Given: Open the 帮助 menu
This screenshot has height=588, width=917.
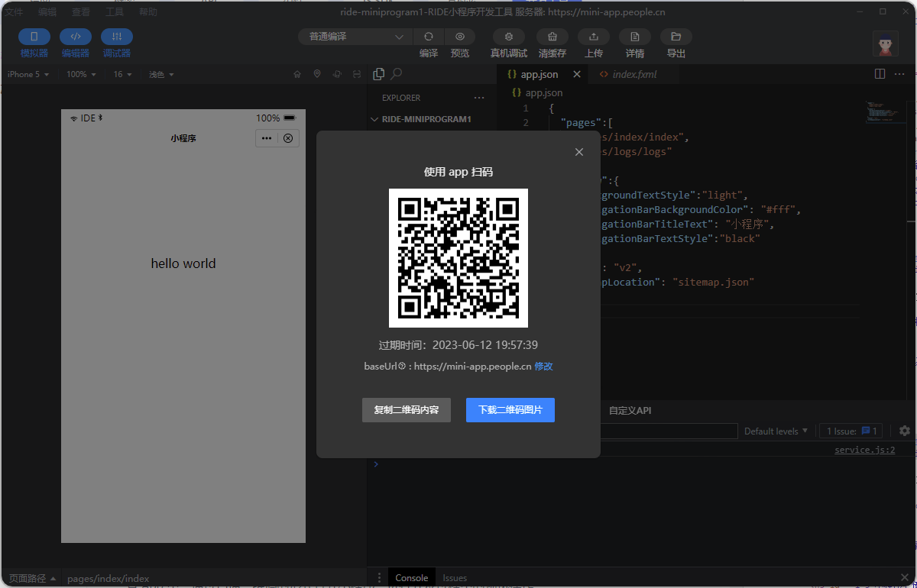Looking at the screenshot, I should tap(148, 12).
